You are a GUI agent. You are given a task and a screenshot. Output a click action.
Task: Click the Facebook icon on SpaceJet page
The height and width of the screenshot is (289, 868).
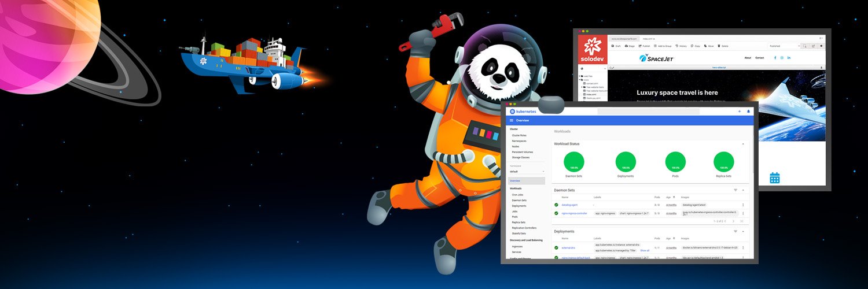775,58
